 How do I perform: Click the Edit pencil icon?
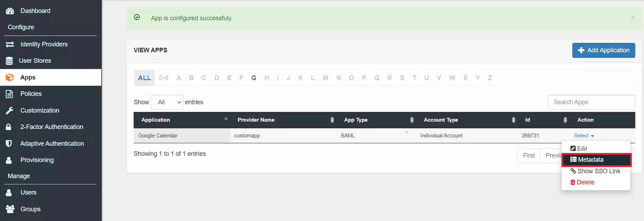point(573,148)
